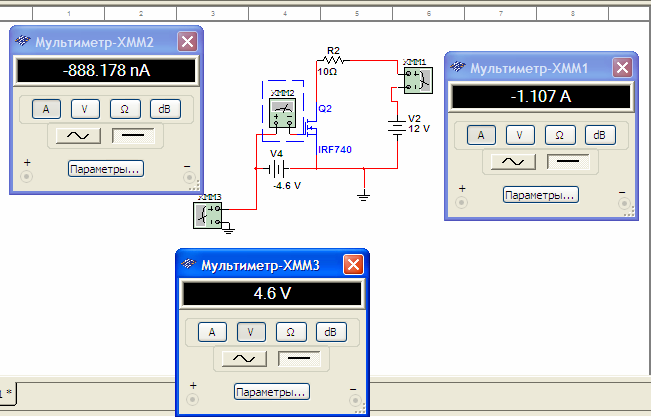Click the IRF740 transistor label
The height and width of the screenshot is (417, 651).
pos(335,150)
